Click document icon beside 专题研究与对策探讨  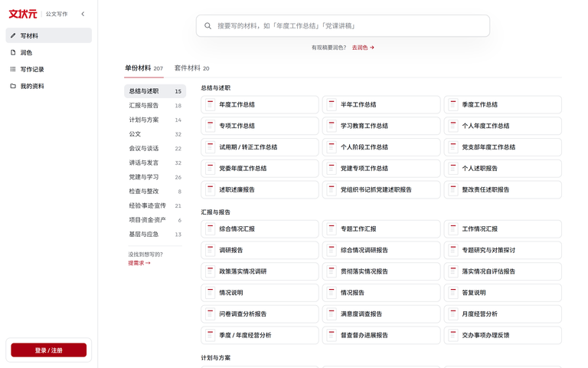pyautogui.click(x=453, y=250)
